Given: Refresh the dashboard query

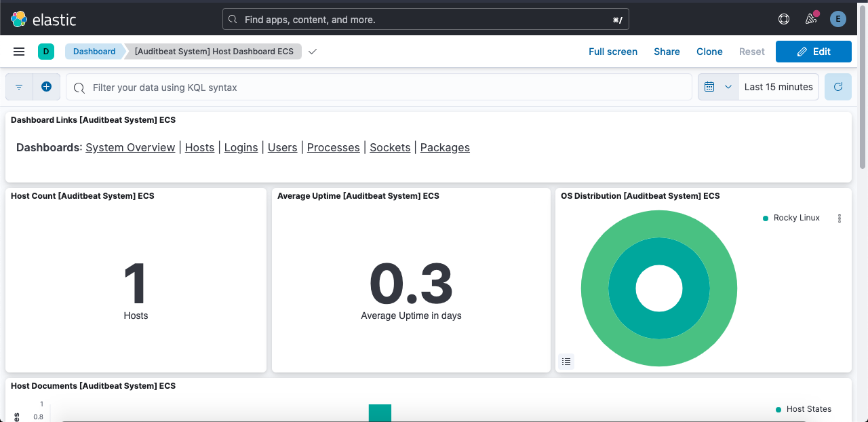Looking at the screenshot, I should (x=838, y=87).
